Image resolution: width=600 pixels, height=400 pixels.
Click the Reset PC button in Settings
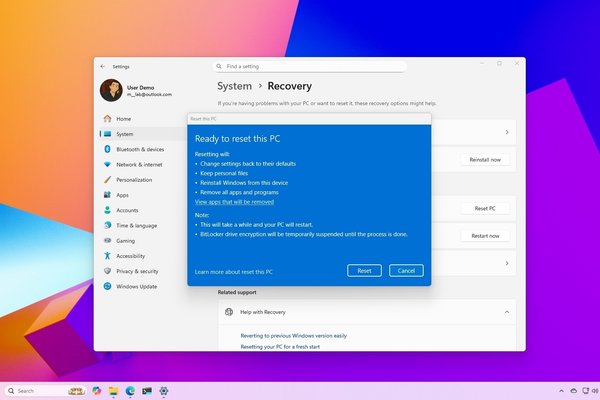(x=485, y=208)
